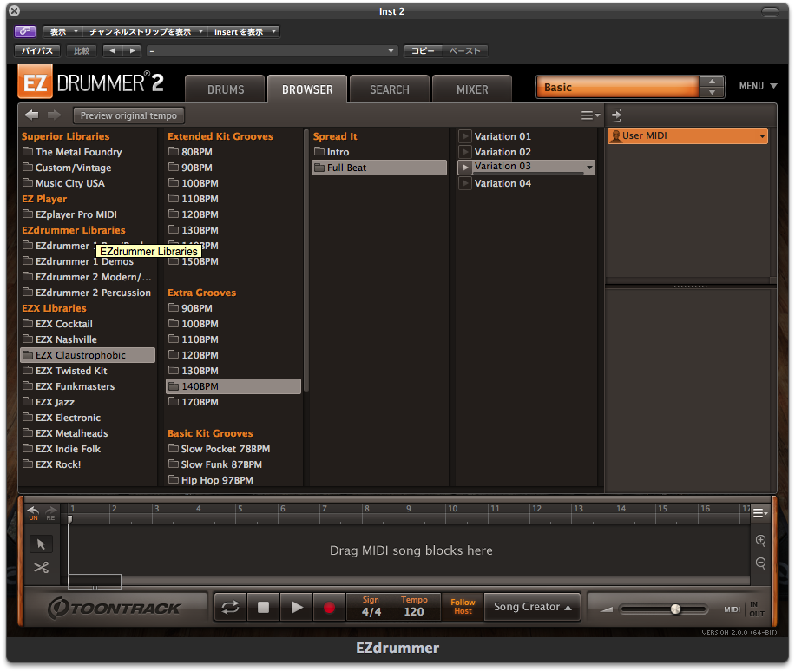Switch to the MIXER tab
The width and height of the screenshot is (795, 672).
472,89
